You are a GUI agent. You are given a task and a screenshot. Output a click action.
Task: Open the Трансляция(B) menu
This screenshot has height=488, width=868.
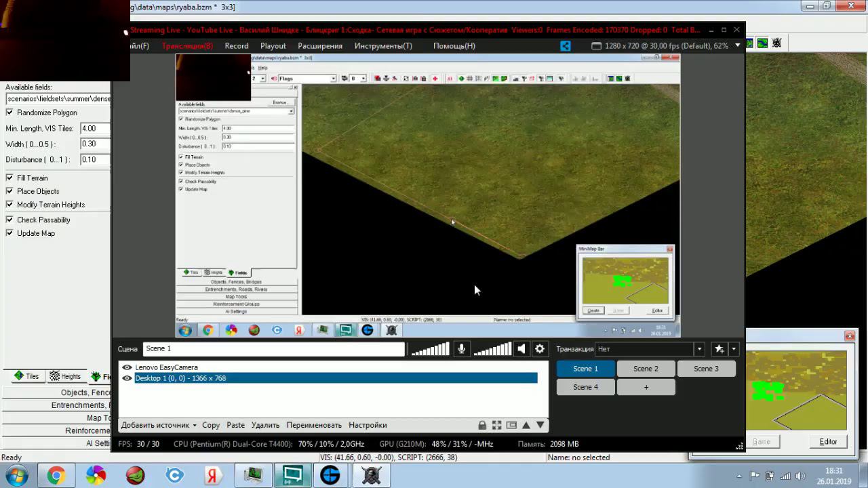coord(187,46)
